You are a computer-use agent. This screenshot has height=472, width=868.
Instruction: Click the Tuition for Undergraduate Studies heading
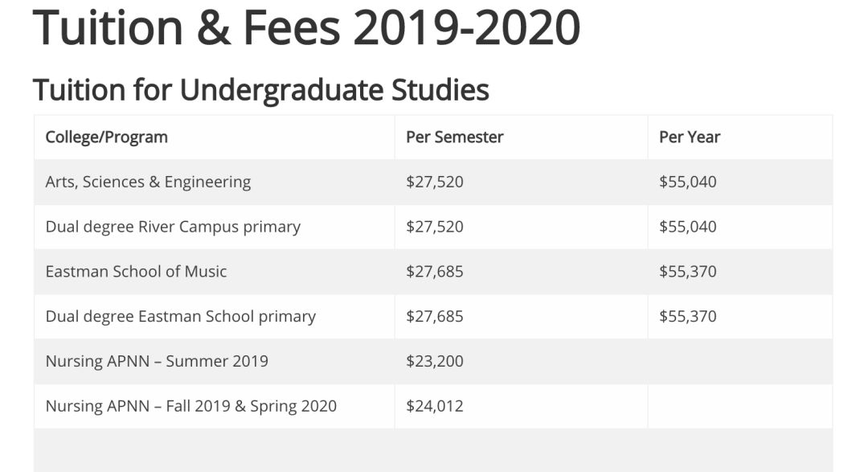click(x=260, y=89)
